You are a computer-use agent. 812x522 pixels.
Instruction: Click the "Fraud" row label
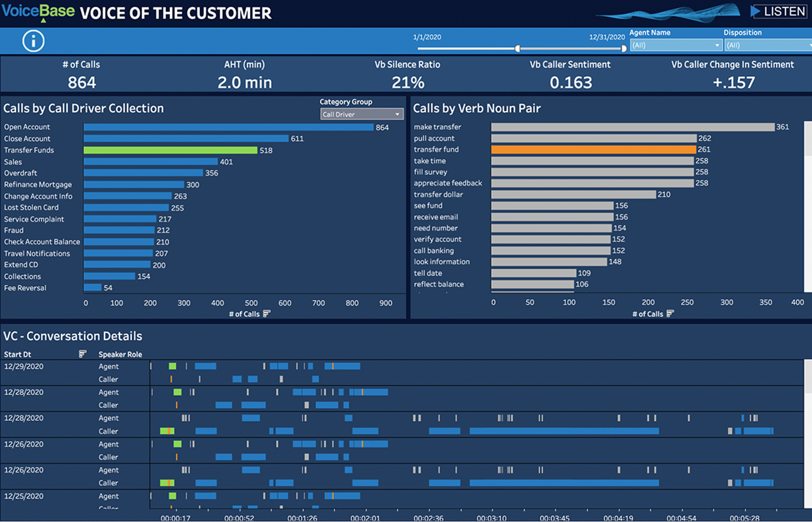(14, 230)
